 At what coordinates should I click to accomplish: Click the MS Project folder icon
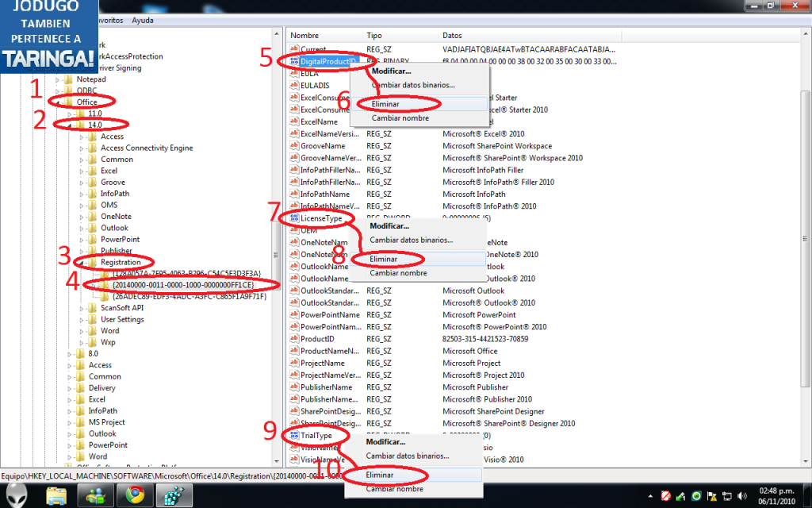click(80, 422)
